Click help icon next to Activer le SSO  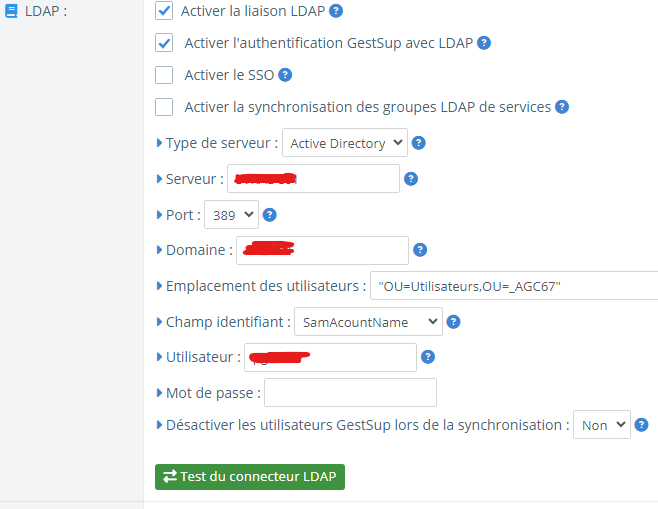tap(285, 75)
